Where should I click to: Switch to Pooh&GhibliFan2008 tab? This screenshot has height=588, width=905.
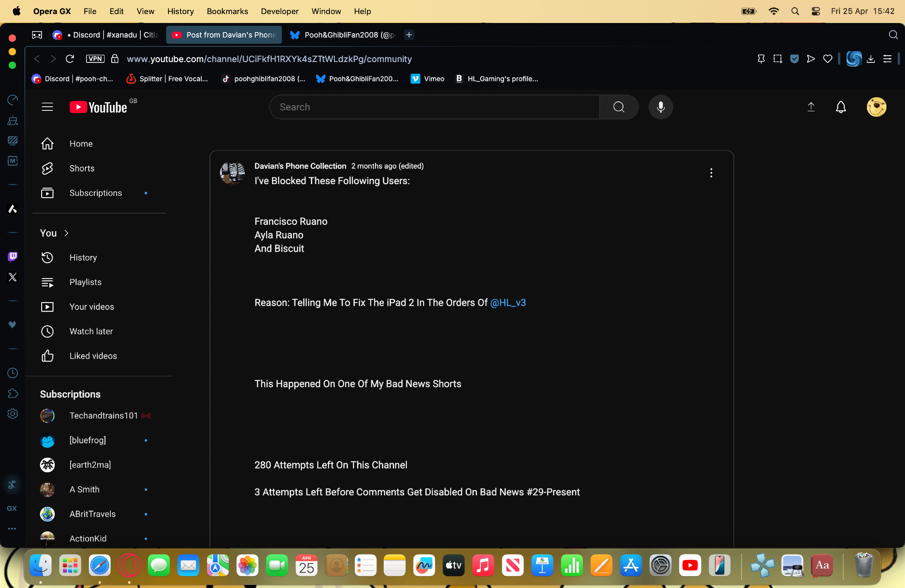[x=343, y=35]
